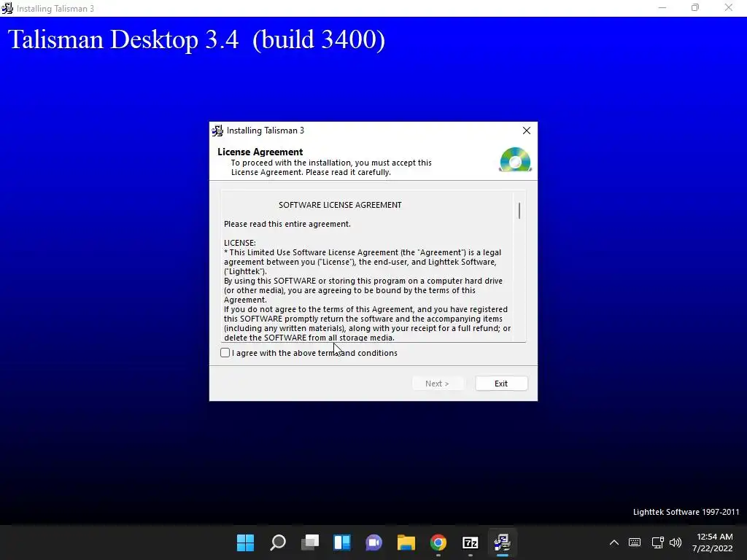
Task: Click the License Agreement heading
Action: coord(260,152)
